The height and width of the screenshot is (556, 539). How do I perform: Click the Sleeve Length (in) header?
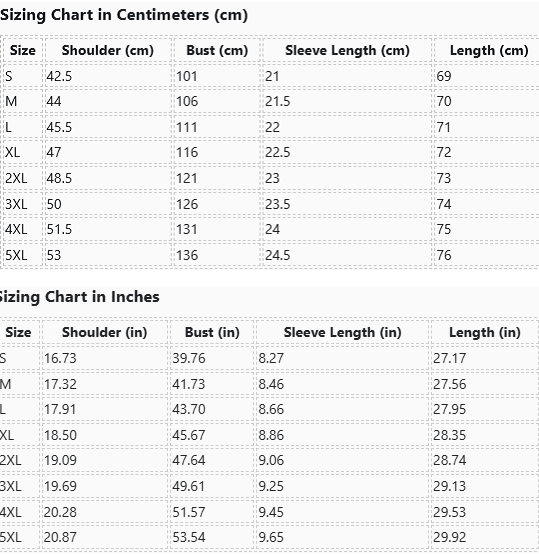(x=343, y=333)
